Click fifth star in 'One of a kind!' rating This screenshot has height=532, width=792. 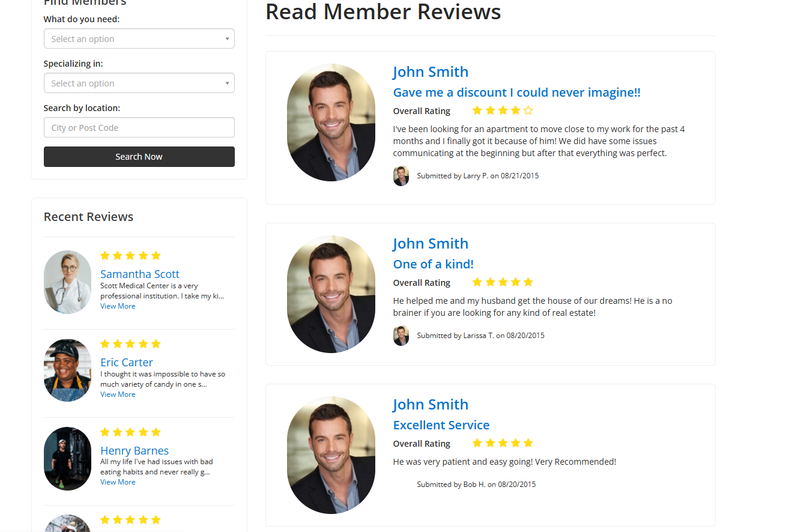[x=528, y=282]
